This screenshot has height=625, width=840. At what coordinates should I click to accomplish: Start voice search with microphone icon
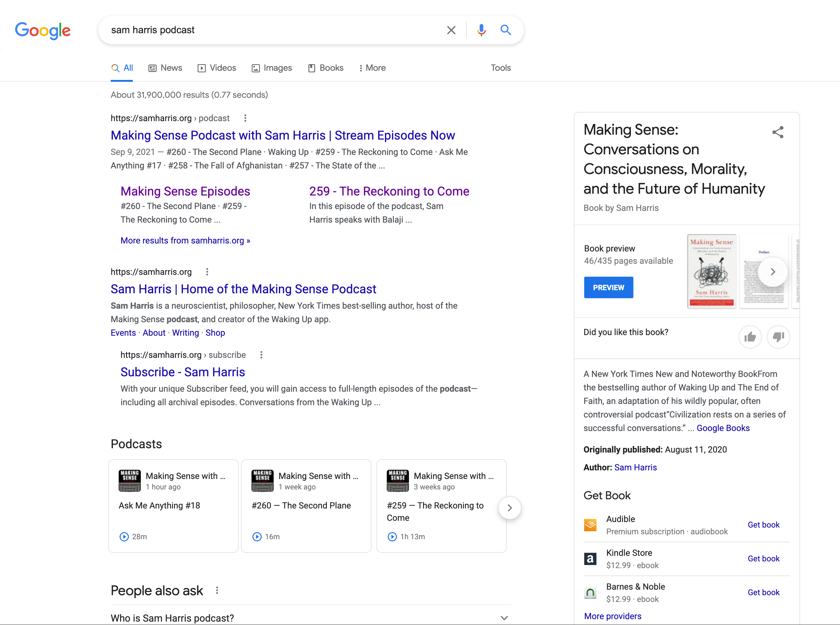(x=481, y=30)
